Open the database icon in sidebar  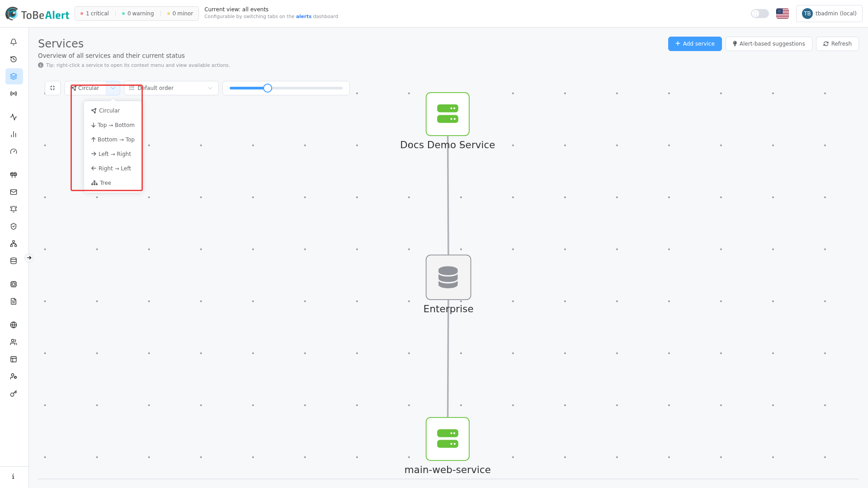click(14, 261)
